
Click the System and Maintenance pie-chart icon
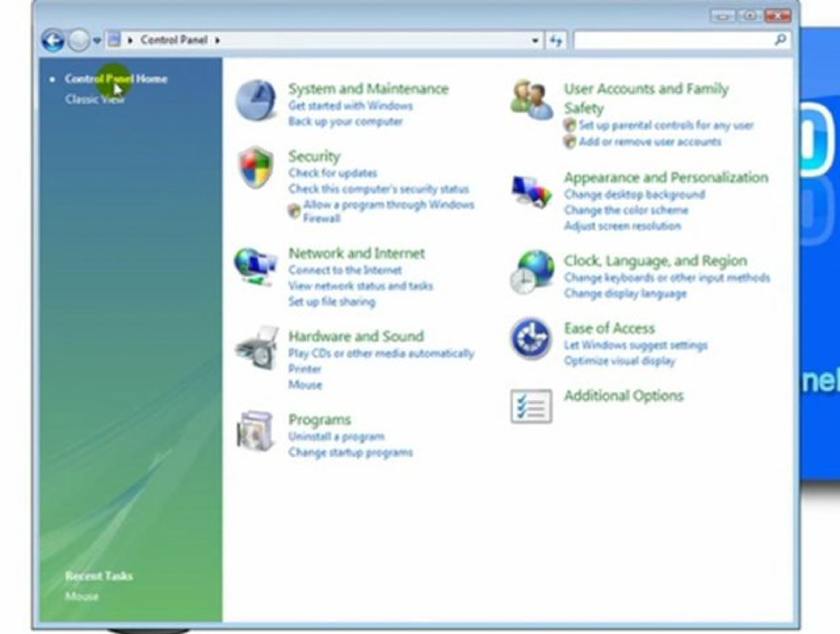256,100
